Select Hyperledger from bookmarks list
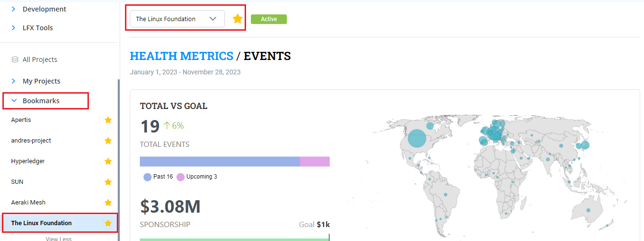 click(28, 161)
